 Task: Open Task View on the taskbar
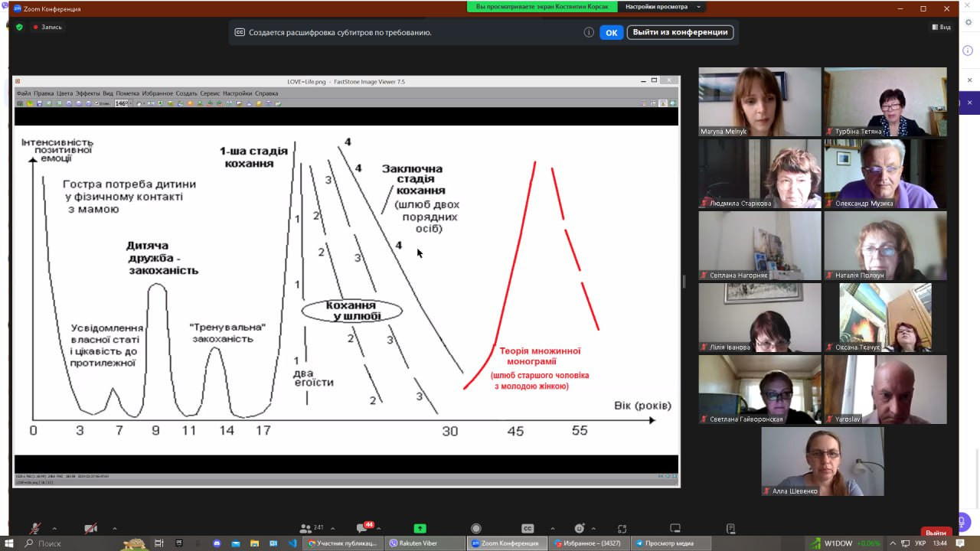tap(159, 543)
